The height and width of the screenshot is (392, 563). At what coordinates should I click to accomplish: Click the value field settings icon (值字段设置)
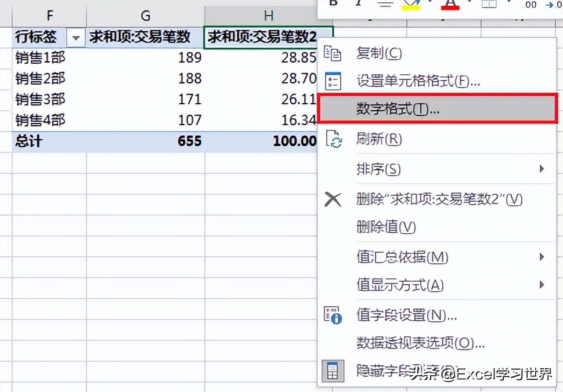pyautogui.click(x=333, y=315)
